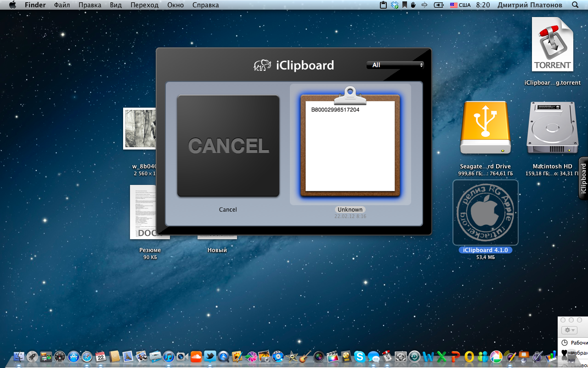The height and width of the screenshot is (368, 588).
Task: Open the Вид menu
Action: tap(116, 5)
